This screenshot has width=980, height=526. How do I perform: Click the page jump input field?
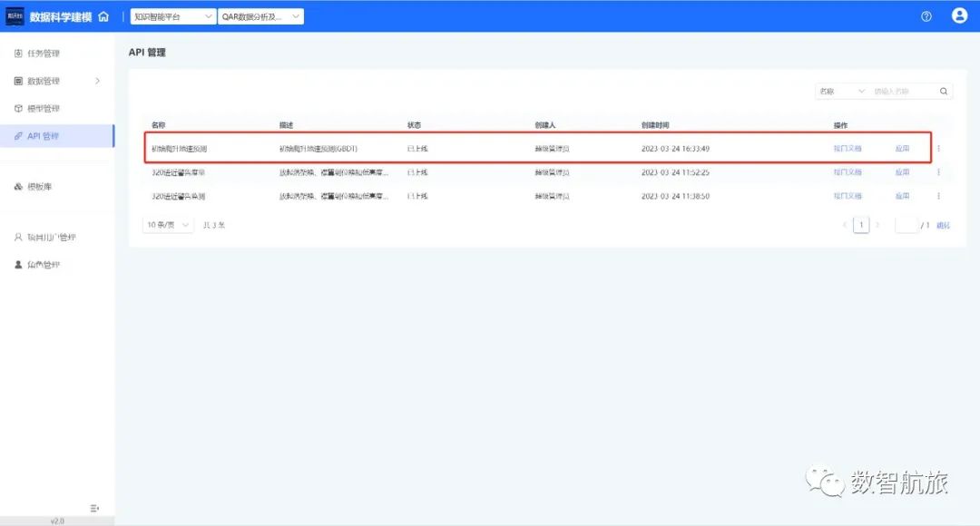click(906, 224)
